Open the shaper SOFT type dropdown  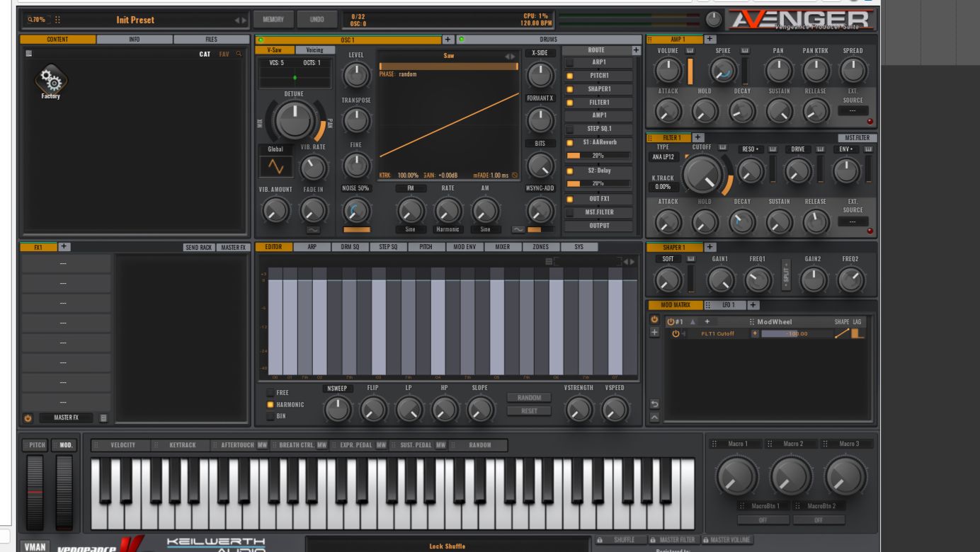pos(668,259)
